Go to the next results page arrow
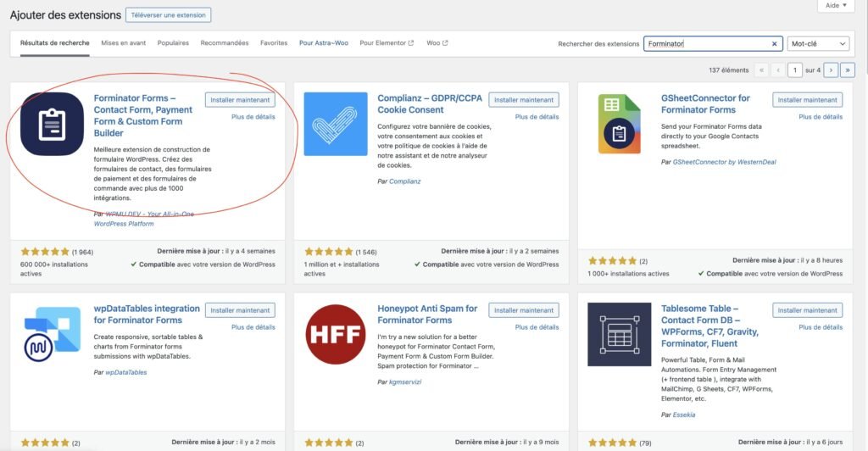Viewport: 868px width, 451px height. pyautogui.click(x=831, y=70)
